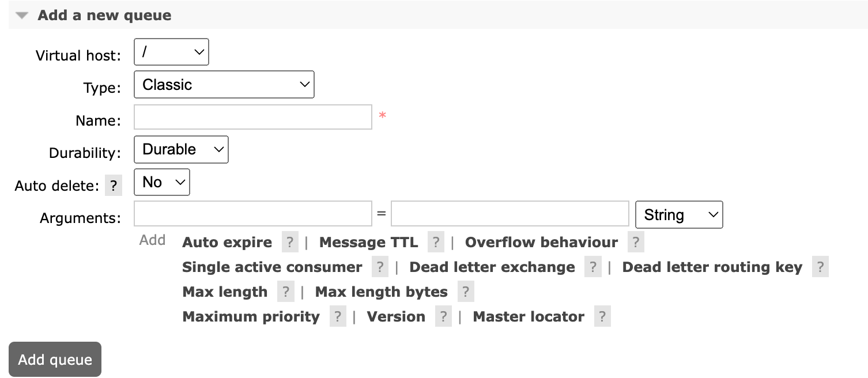Add the Overflow behaviour argument
Screen dimensions: 868x378
coord(541,243)
